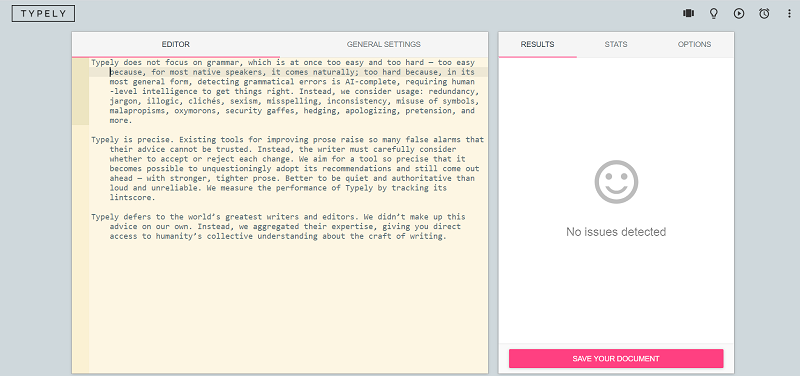Click the editor gutter beside first paragraph
The width and height of the screenshot is (800, 376).
(x=80, y=92)
